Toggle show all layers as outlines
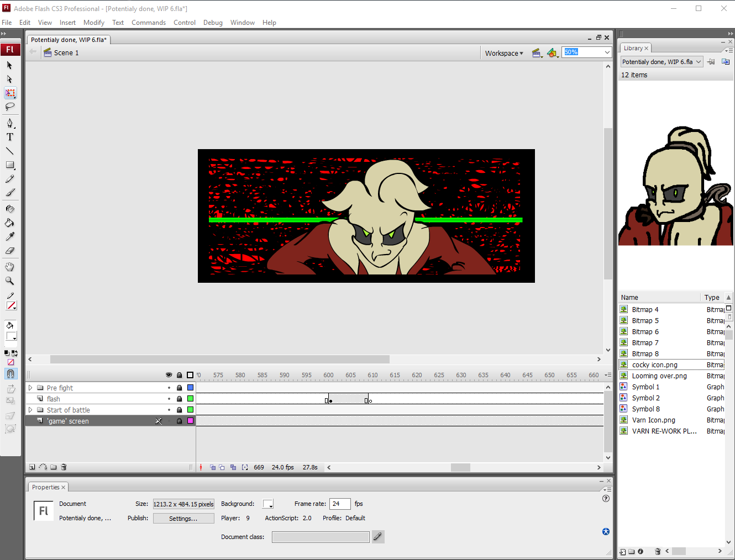The width and height of the screenshot is (735, 560). pyautogui.click(x=190, y=375)
